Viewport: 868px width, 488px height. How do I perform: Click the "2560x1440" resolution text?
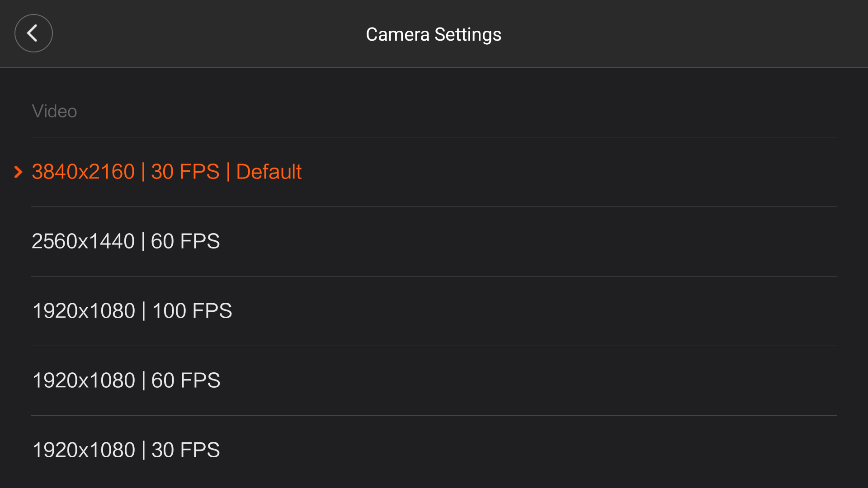click(x=83, y=241)
